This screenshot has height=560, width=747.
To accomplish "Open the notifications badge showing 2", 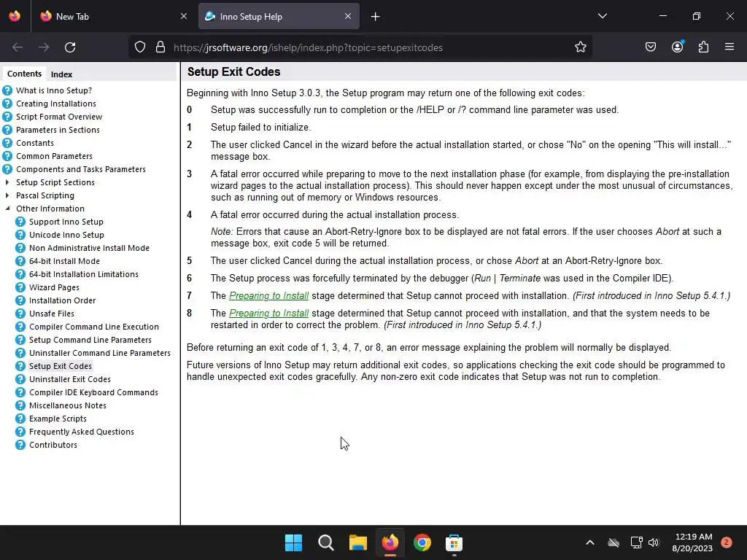I will 726,542.
